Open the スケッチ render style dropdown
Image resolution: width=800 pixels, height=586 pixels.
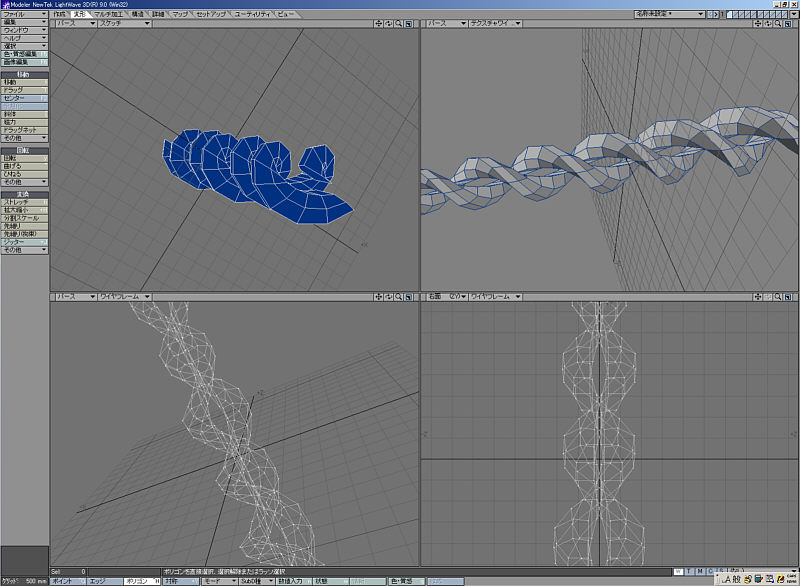tap(124, 23)
